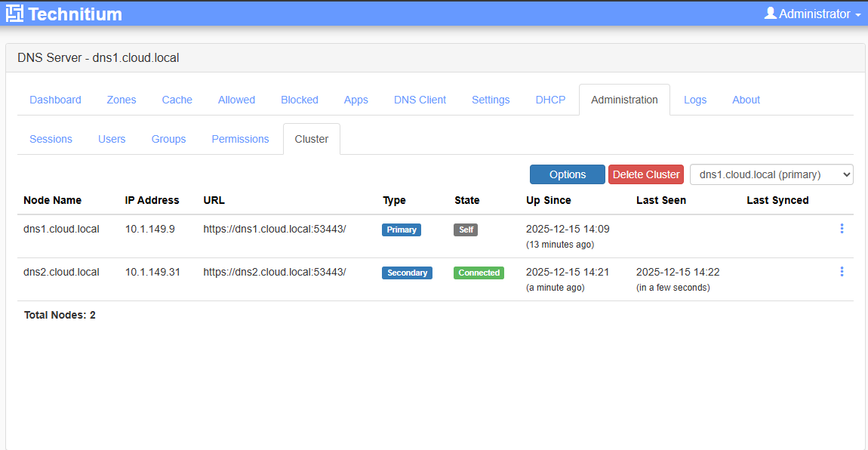Screen dimensions: 868x450
Task: Click the Type column header
Action: click(x=394, y=200)
